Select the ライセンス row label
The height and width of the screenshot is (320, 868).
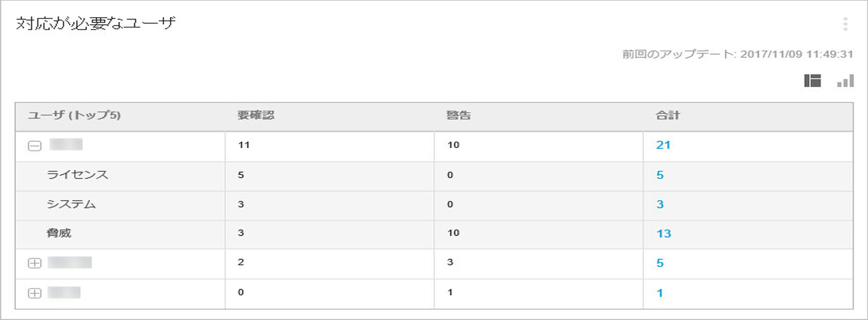click(x=78, y=175)
